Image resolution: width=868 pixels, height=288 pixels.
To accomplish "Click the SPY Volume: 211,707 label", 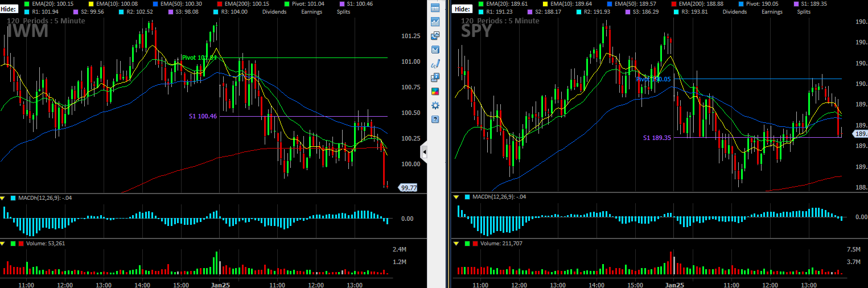I will [501, 244].
